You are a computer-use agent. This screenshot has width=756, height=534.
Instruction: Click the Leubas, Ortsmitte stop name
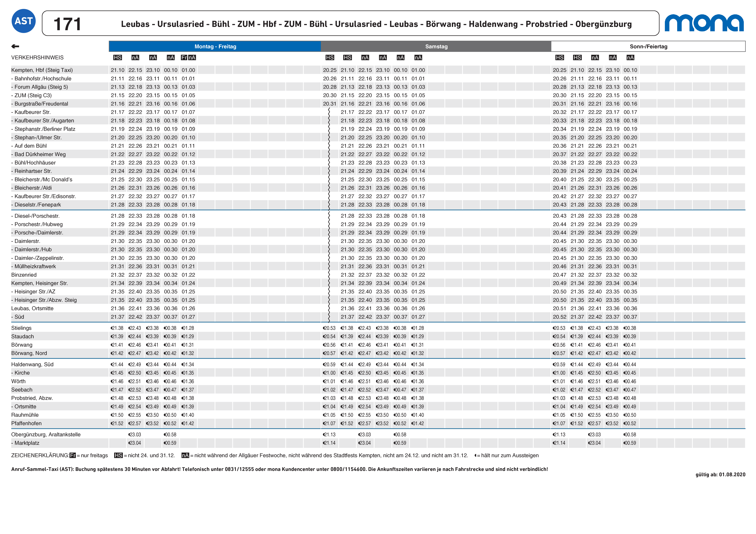point(32,308)
